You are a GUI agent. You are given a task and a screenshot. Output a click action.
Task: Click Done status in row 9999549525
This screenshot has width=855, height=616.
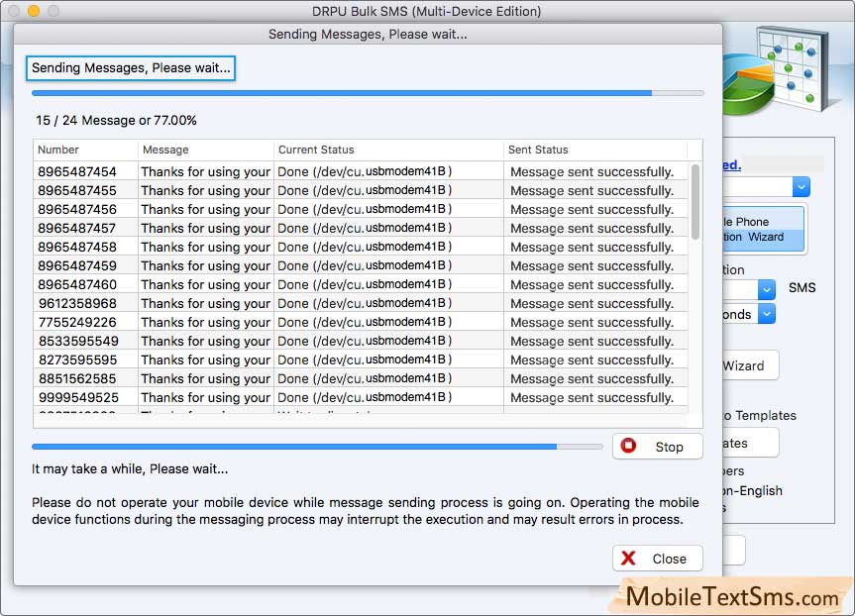tap(365, 397)
